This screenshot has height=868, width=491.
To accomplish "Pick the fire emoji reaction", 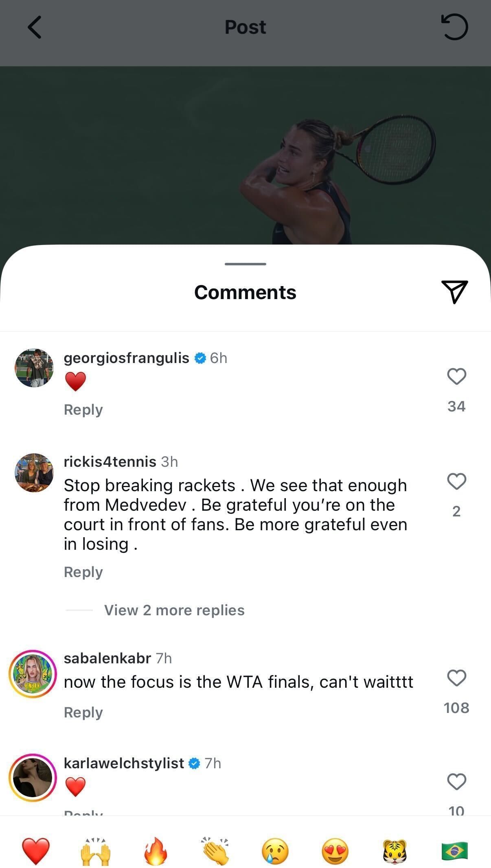I will 156,851.
